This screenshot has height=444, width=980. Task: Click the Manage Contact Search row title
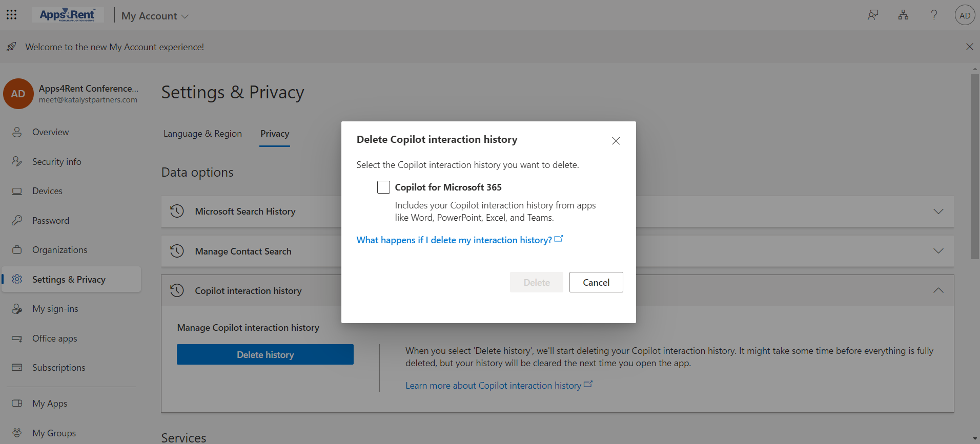(x=243, y=251)
